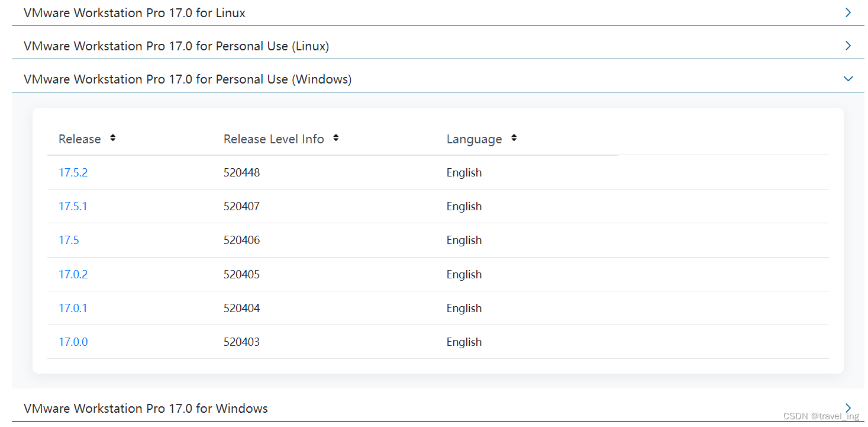
Task: Click English in the 17.0.1 row
Action: [x=464, y=308]
